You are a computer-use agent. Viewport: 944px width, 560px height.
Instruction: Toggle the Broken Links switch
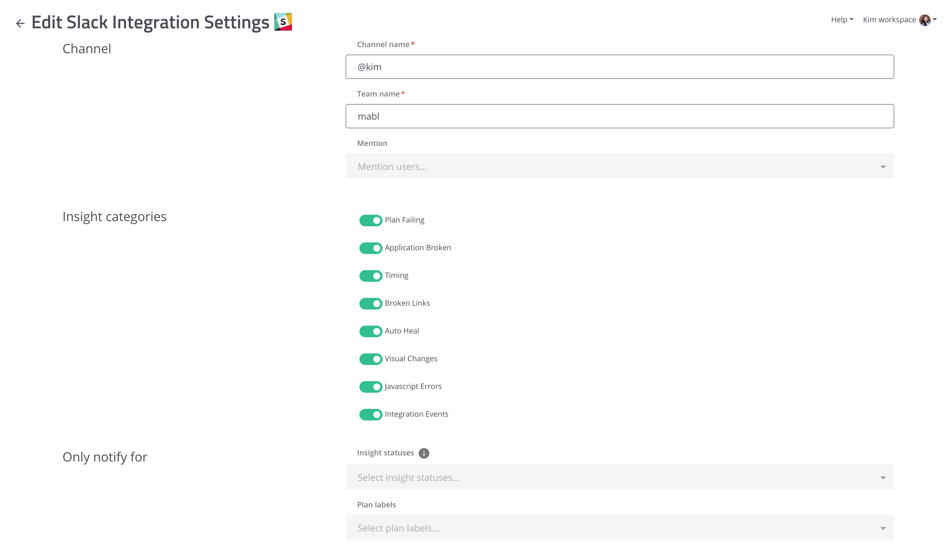click(x=370, y=303)
